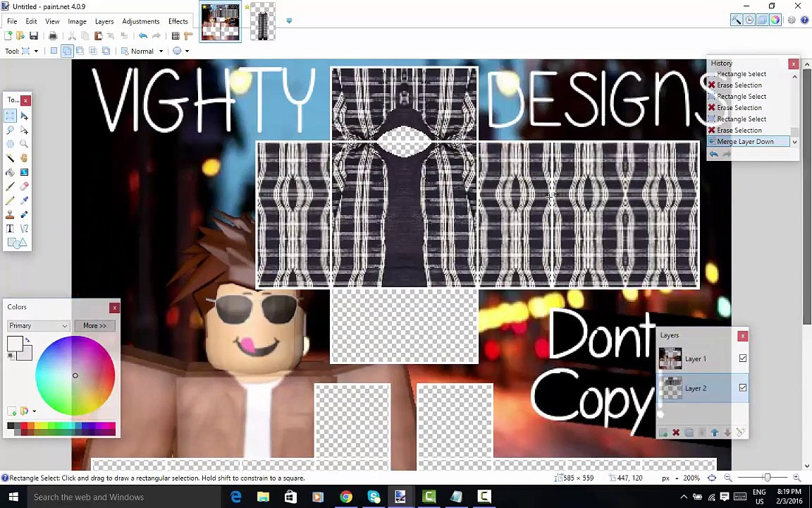Select the Shapes tool
This screenshot has height=508, width=812.
17,243
